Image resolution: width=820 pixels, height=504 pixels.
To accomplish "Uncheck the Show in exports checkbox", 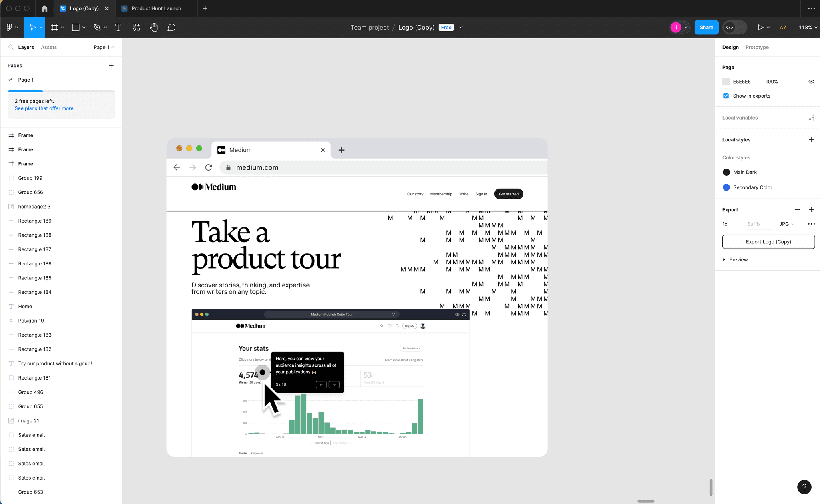I will 726,96.
